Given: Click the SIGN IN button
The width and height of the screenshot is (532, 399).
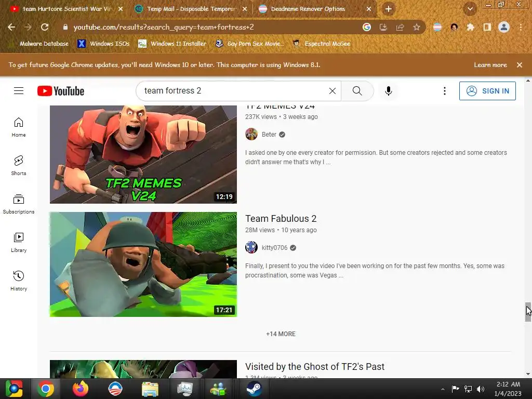Looking at the screenshot, I should click(x=487, y=90).
